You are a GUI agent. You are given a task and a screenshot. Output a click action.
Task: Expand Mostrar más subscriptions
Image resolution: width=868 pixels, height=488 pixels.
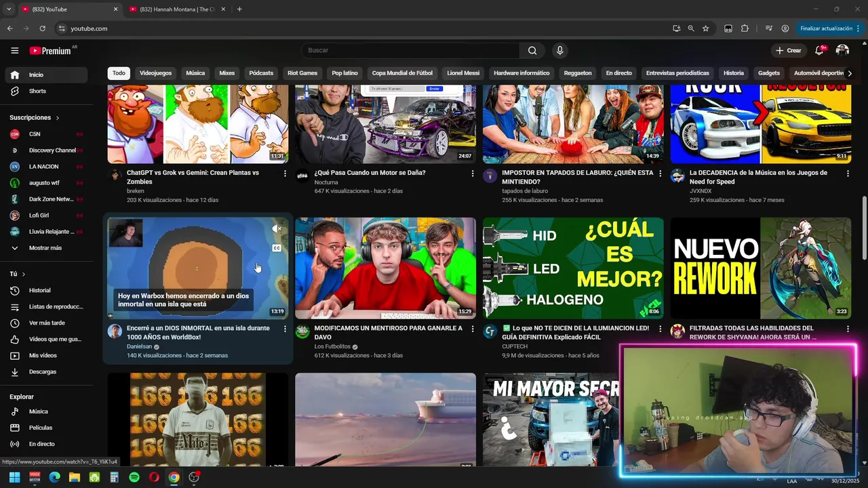point(46,247)
